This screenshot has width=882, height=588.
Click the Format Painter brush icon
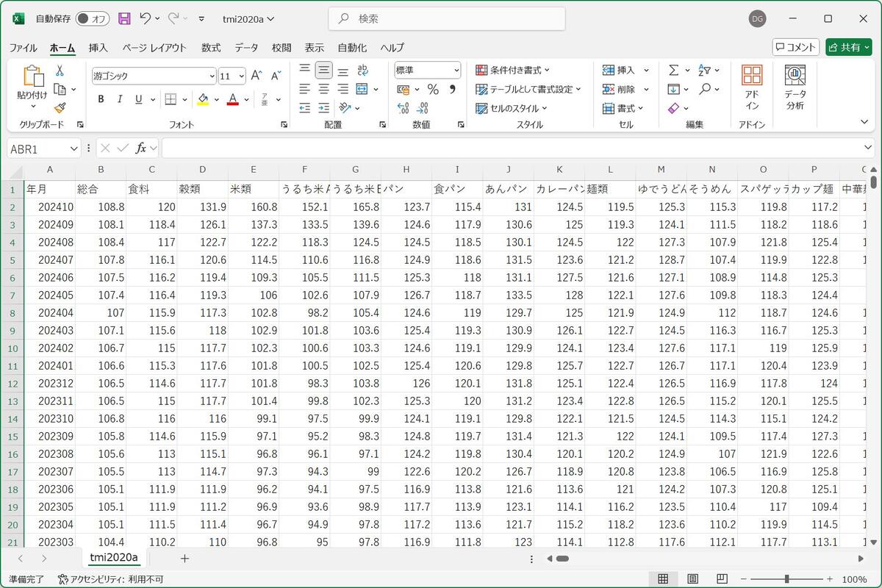click(x=60, y=108)
